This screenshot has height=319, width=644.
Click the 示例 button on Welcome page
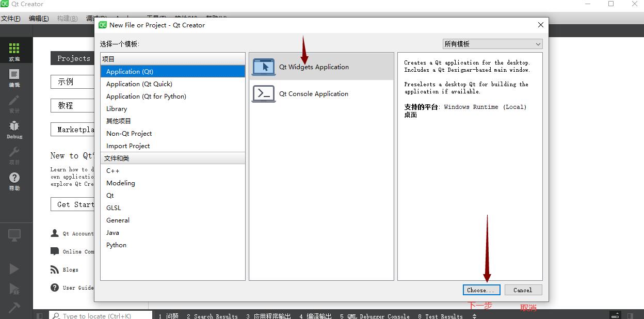(72, 82)
